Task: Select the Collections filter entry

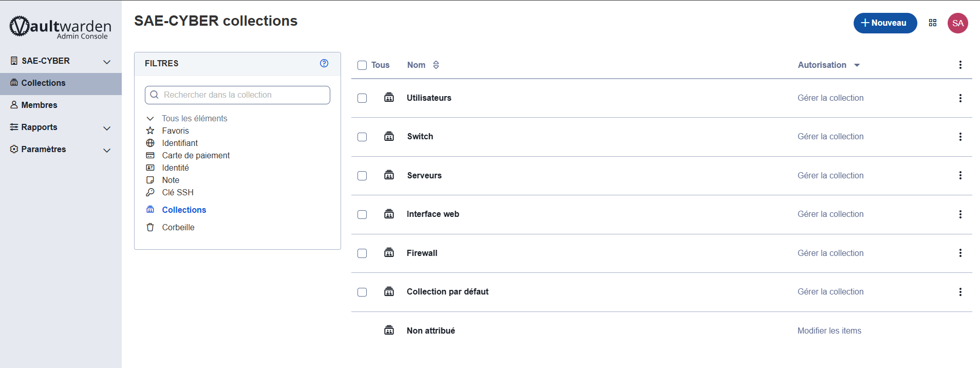Action: (x=184, y=210)
